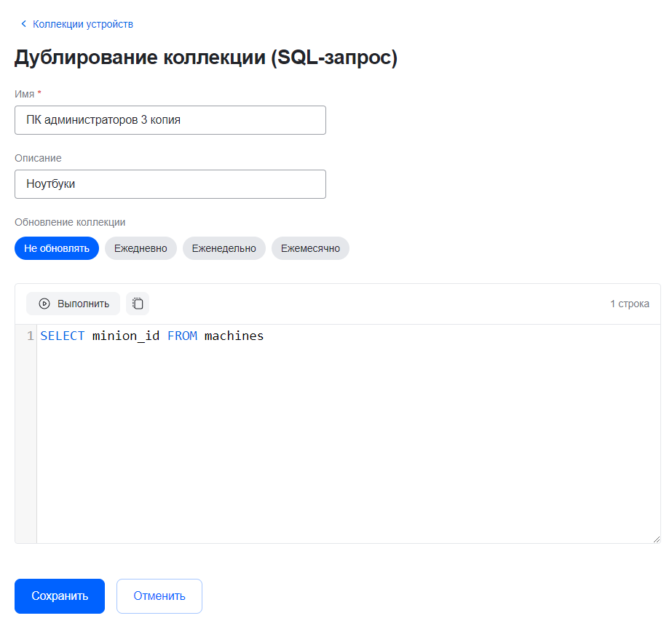This screenshot has width=672, height=621.
Task: Save the collection with Сохранить
Action: [60, 596]
